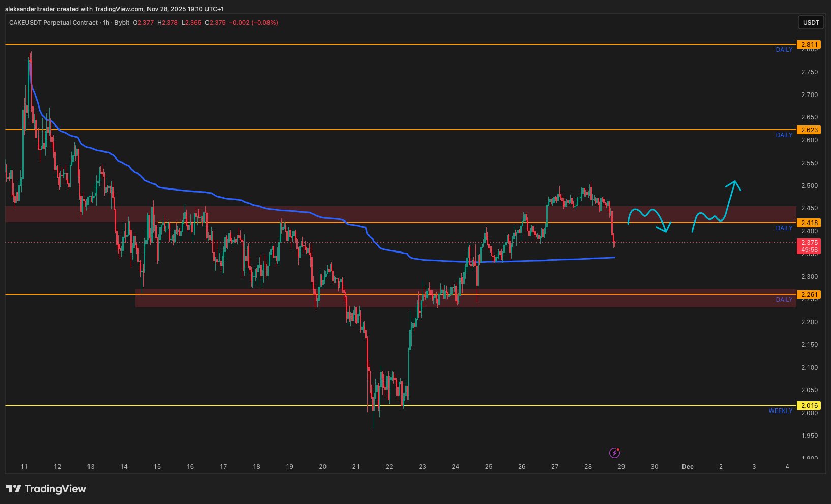Open the USDT currency selector
Viewport: 831px width, 504px height.
[811, 23]
